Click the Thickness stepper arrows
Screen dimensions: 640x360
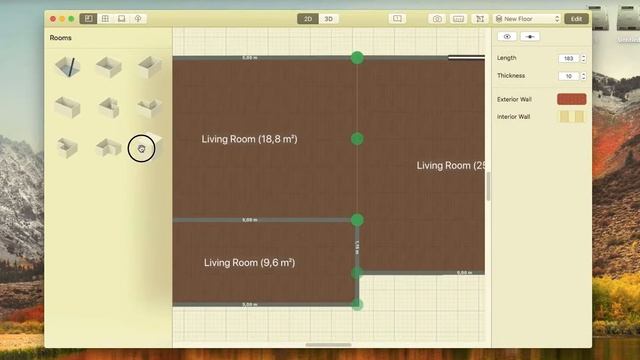coord(583,76)
